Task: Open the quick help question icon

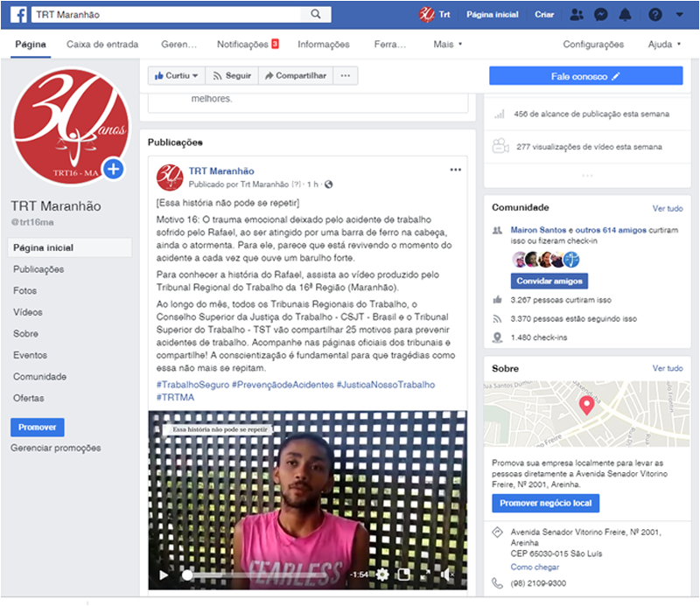Action: tap(654, 15)
